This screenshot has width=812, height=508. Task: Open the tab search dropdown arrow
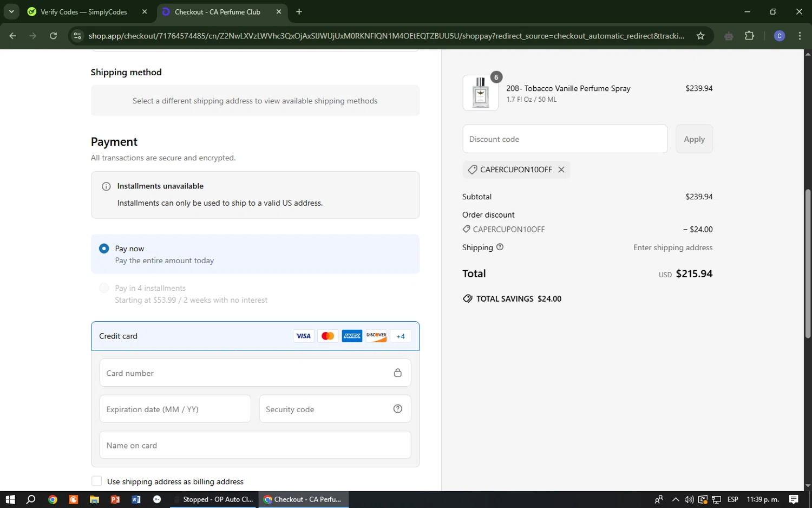click(x=11, y=11)
